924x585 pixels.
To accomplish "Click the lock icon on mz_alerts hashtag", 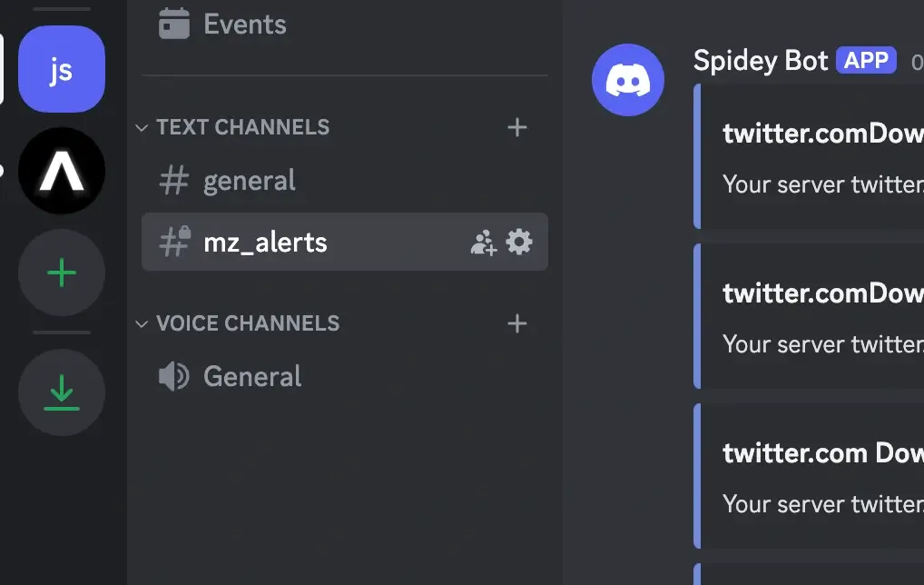I will (x=181, y=233).
